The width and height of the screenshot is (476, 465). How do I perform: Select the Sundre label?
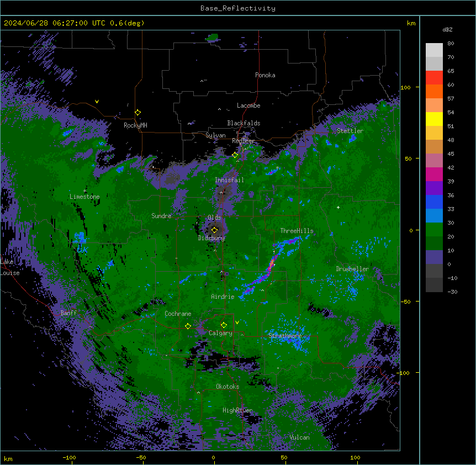click(161, 216)
